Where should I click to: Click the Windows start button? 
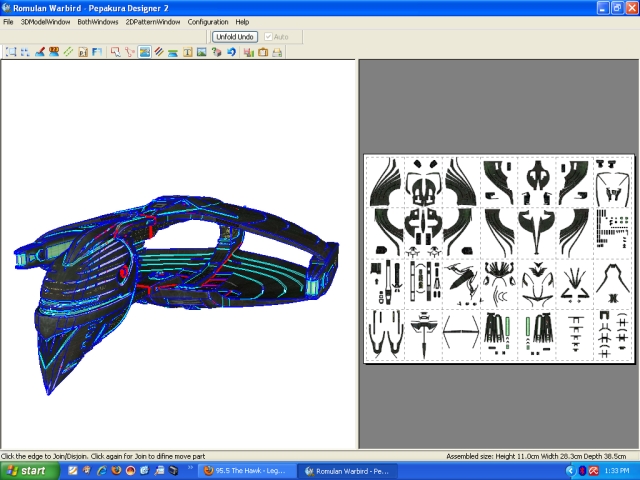click(28, 471)
